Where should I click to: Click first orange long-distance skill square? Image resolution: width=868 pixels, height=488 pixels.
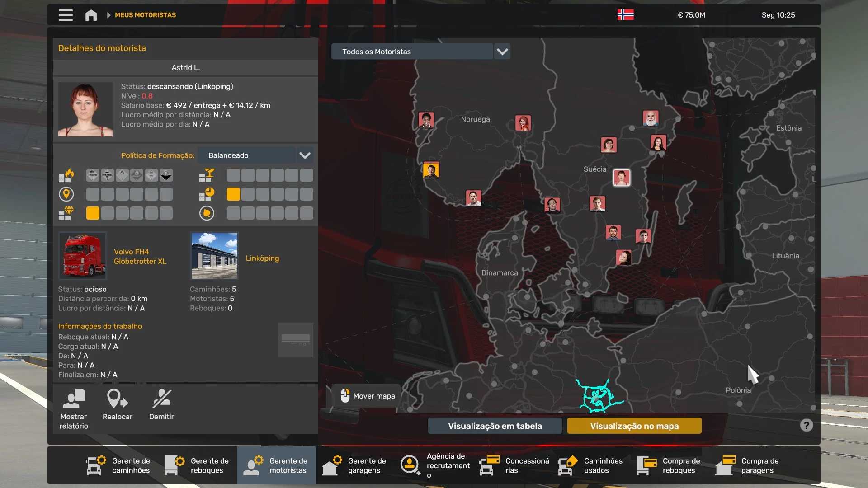coord(233,194)
